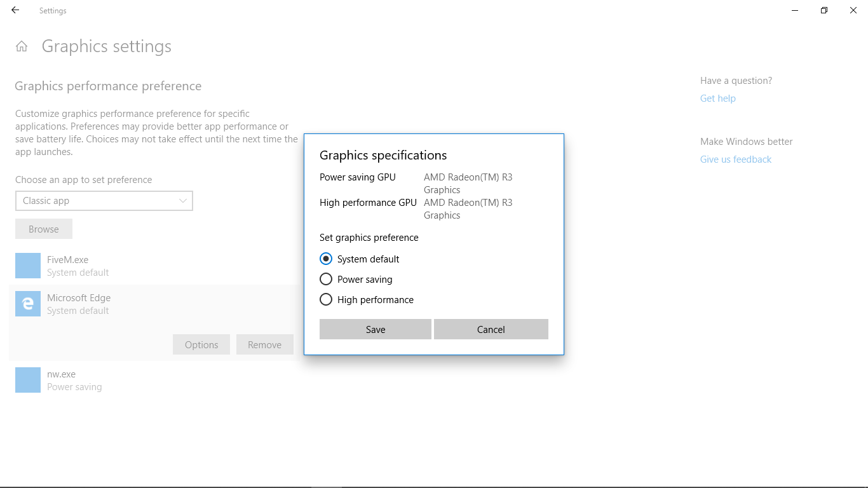Screen dimensions: 868x488
Task: Remove Microsoft Edge from the list
Action: [264, 344]
